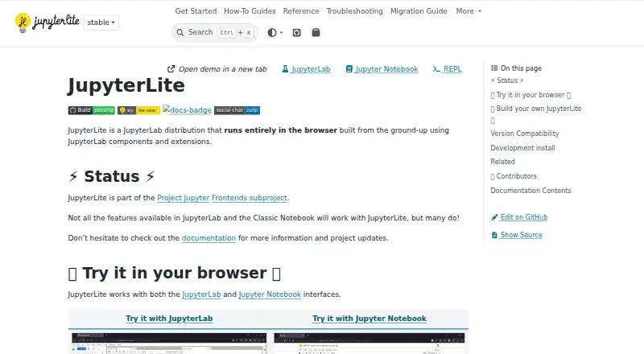Go to the Reference section

(301, 11)
